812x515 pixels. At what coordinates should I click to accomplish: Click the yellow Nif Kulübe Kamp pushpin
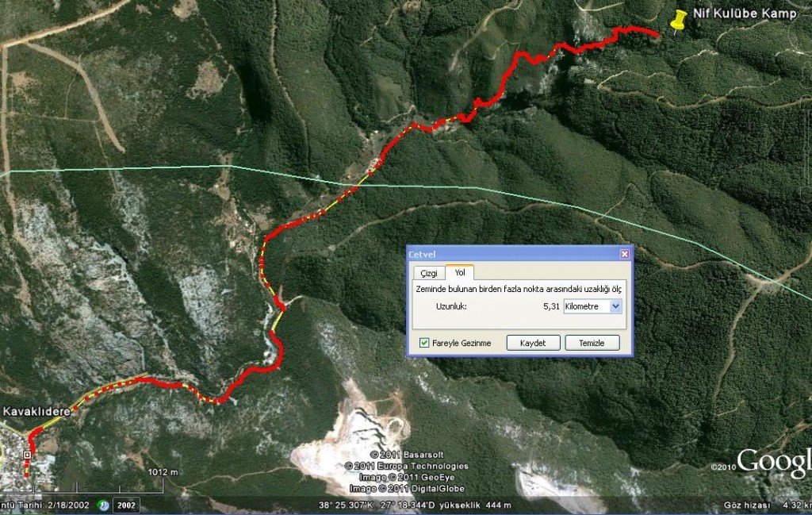pyautogui.click(x=678, y=20)
